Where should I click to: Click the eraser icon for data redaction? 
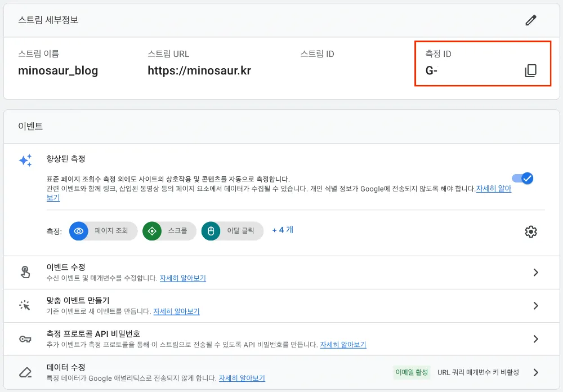25,372
